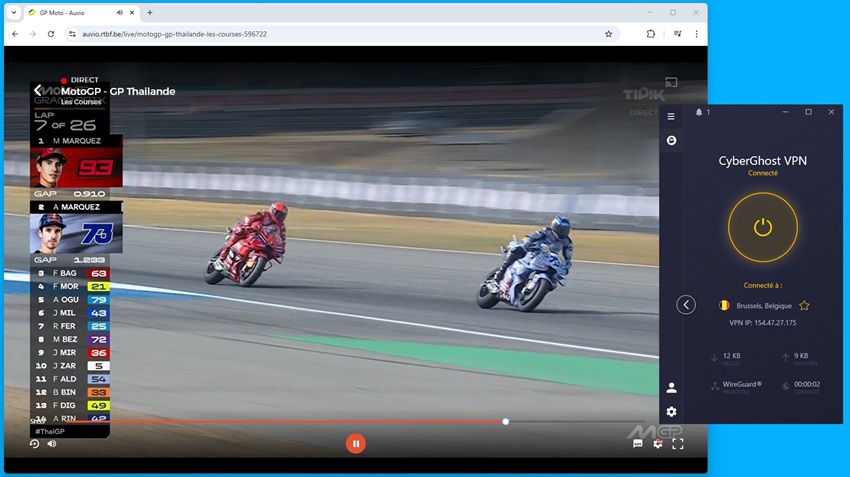Seek using the video progress bar handle
The height and width of the screenshot is (477, 850).
pos(505,421)
